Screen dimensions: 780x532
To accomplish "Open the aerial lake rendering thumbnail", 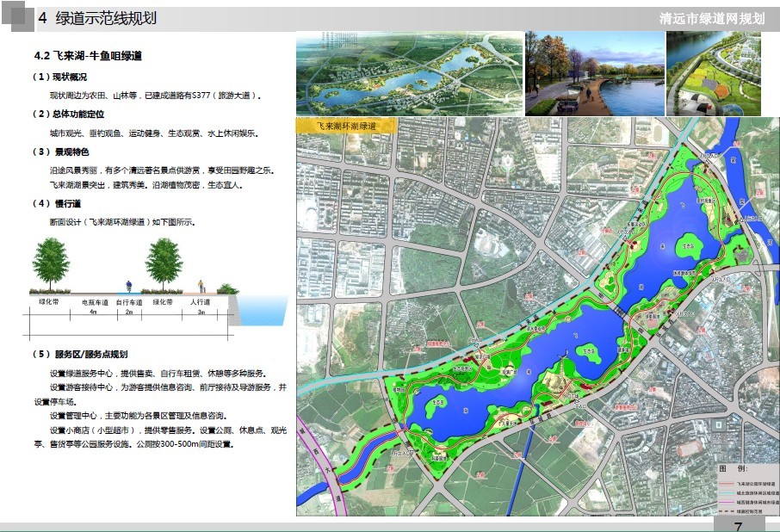I will coord(408,74).
